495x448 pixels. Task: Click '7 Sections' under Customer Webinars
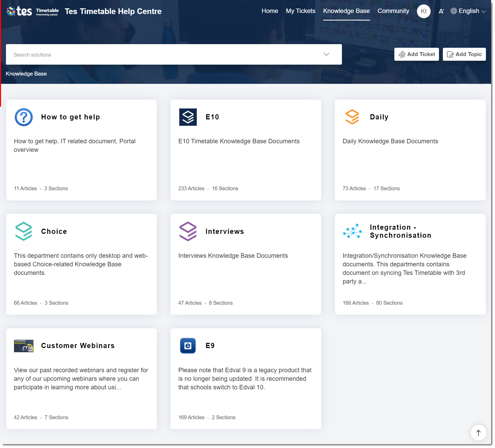56,417
